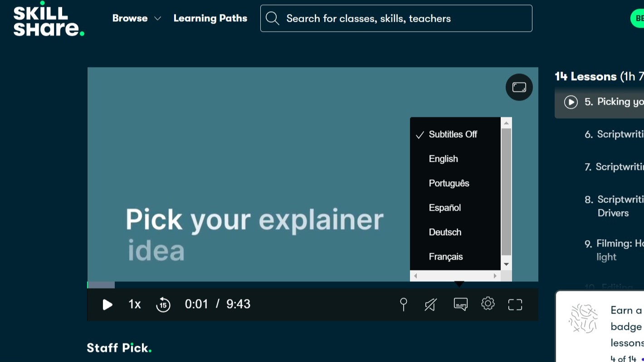Expand the Browse menu
This screenshot has height=362, width=644.
tap(137, 19)
